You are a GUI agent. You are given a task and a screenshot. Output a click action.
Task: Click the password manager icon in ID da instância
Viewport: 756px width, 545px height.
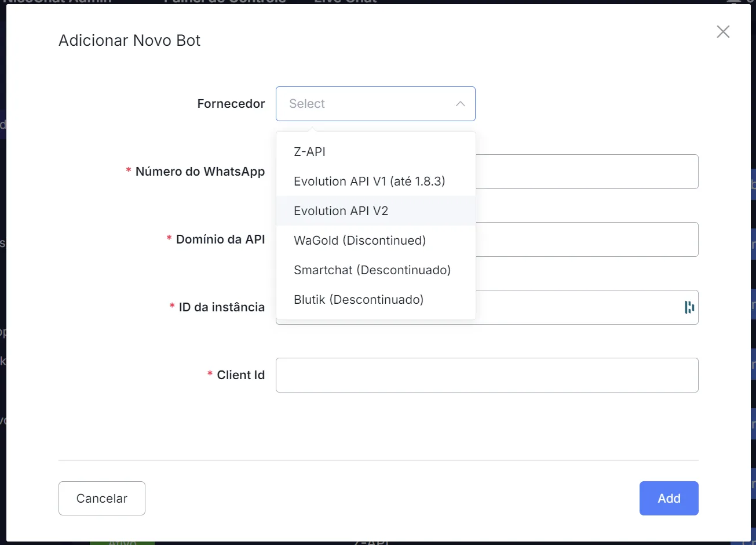689,307
